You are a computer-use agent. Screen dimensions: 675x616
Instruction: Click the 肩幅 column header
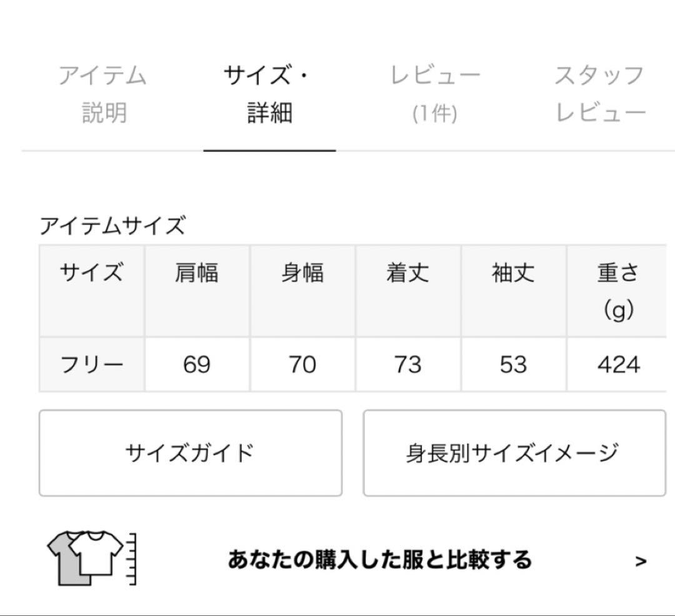[x=196, y=271]
